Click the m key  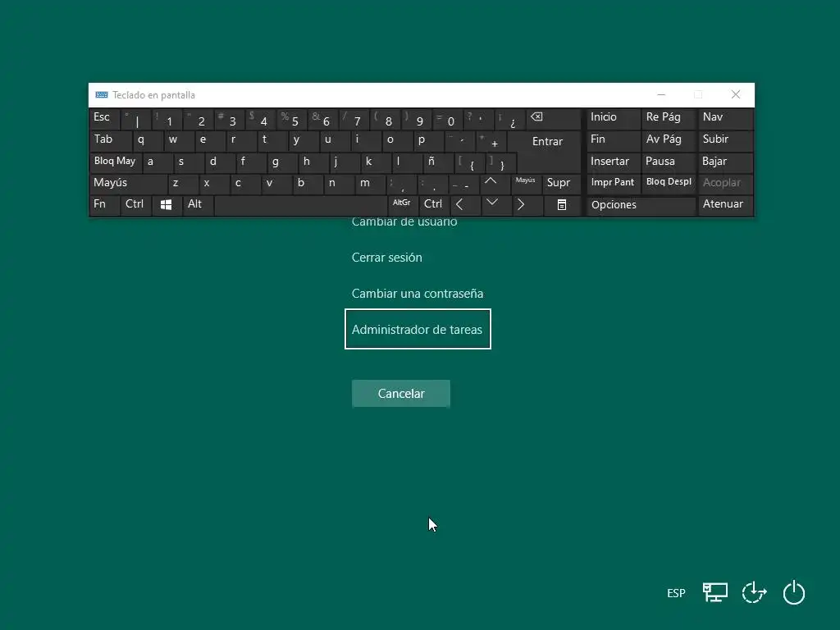pyautogui.click(x=371, y=183)
